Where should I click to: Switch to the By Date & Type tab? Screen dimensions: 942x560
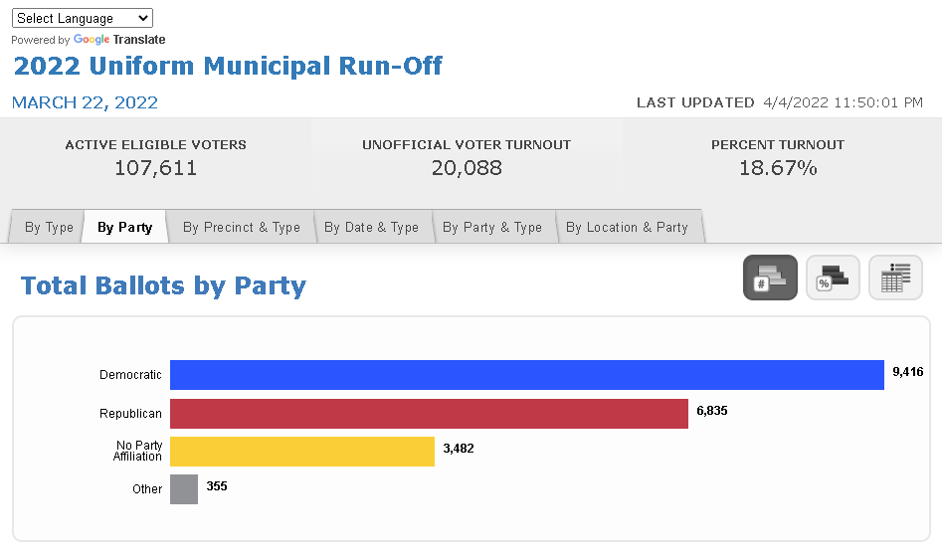(371, 227)
